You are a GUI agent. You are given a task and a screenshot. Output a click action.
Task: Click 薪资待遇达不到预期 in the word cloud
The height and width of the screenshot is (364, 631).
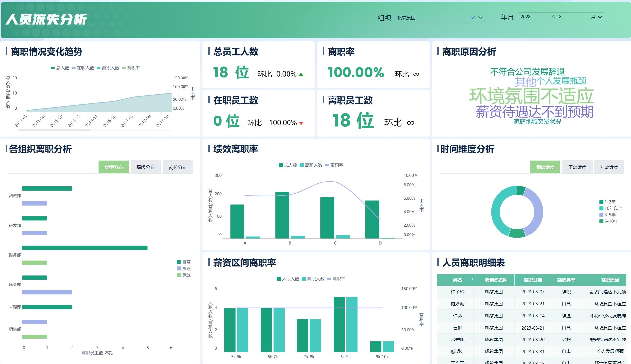pos(535,112)
